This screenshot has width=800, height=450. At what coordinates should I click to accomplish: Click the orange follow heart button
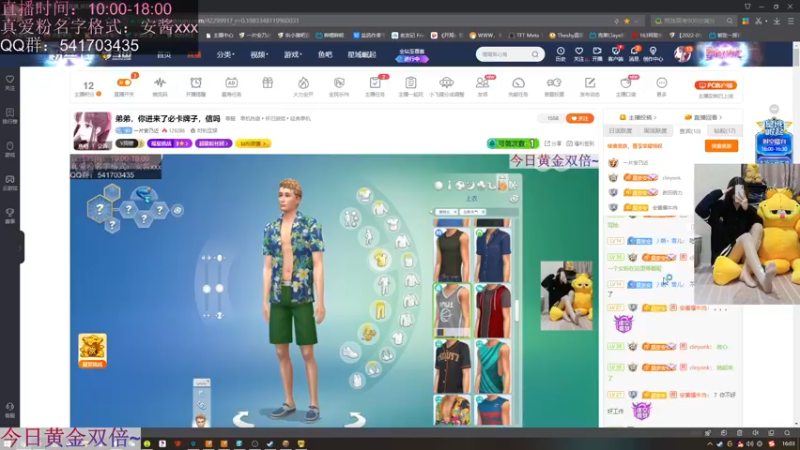click(x=580, y=118)
